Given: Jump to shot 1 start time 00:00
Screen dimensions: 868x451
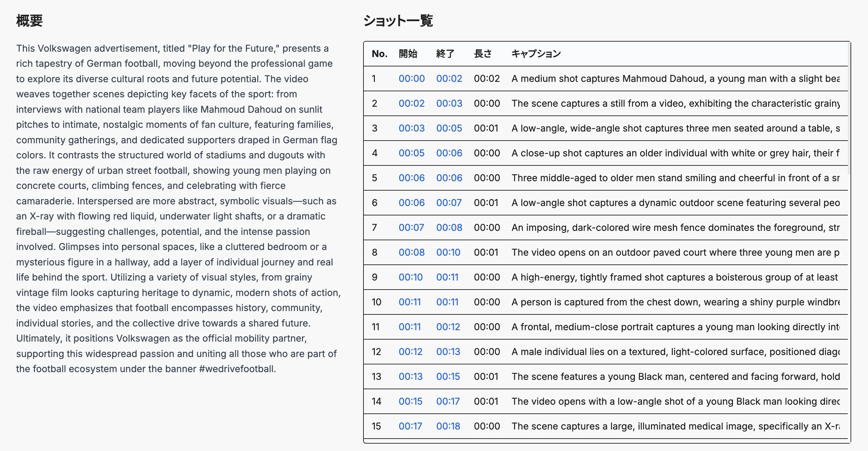Looking at the screenshot, I should point(411,79).
